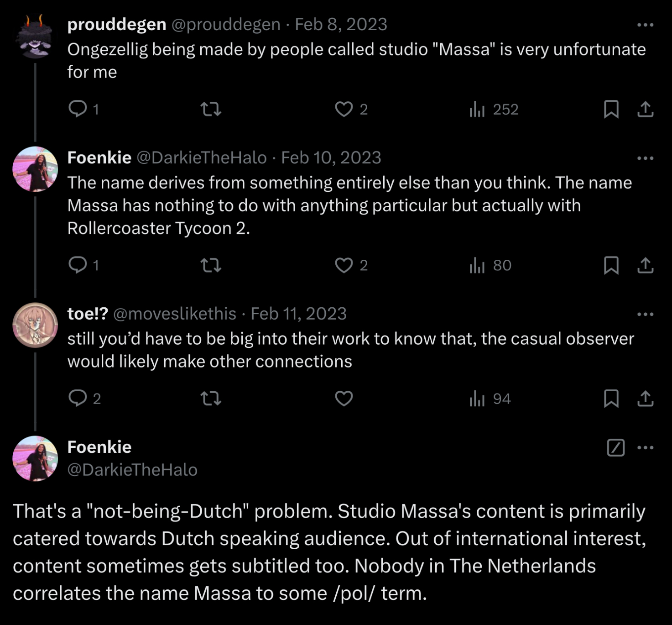This screenshot has width=672, height=625.
Task: Reply to prouddegen's tweet
Action: click(x=78, y=109)
